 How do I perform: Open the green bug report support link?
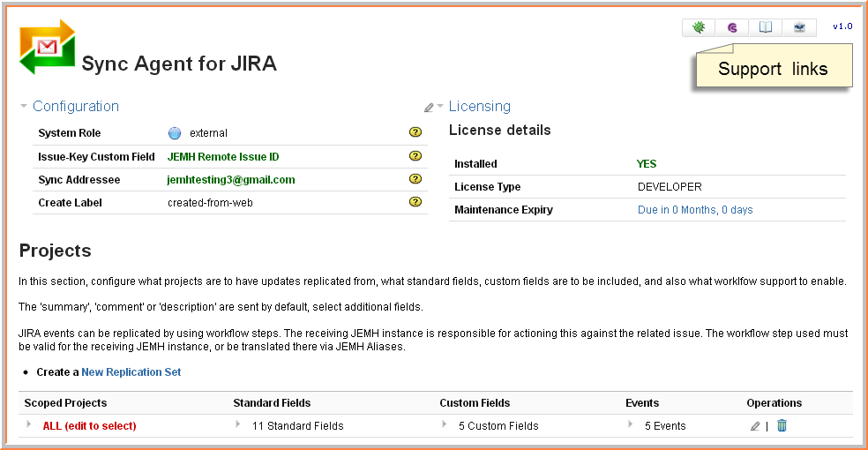coord(699,27)
